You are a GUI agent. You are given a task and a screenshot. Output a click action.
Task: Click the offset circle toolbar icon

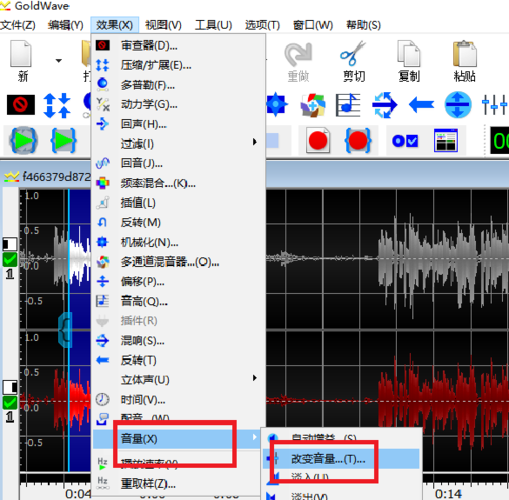(x=458, y=105)
